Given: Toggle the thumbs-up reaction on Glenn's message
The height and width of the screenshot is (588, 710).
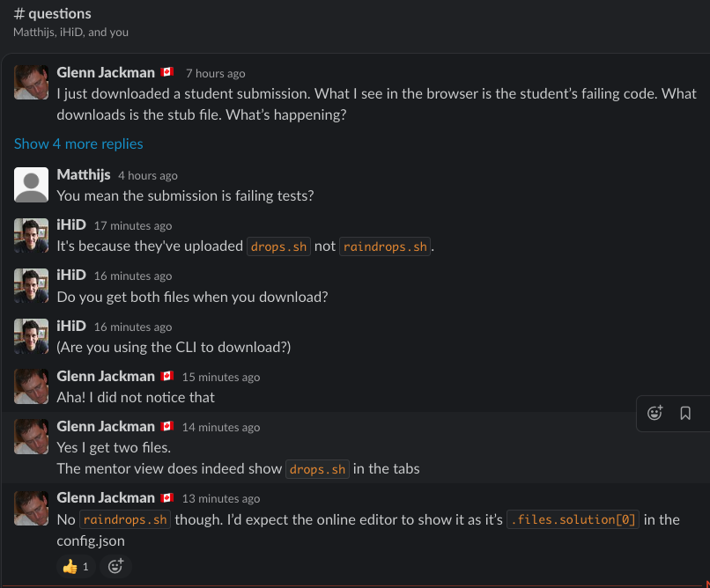Looking at the screenshot, I should pos(74,566).
